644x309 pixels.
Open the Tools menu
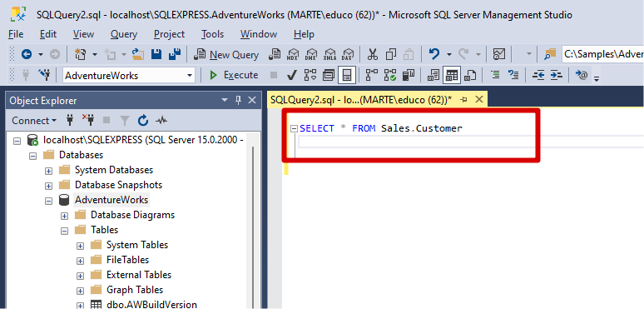pyautogui.click(x=212, y=34)
